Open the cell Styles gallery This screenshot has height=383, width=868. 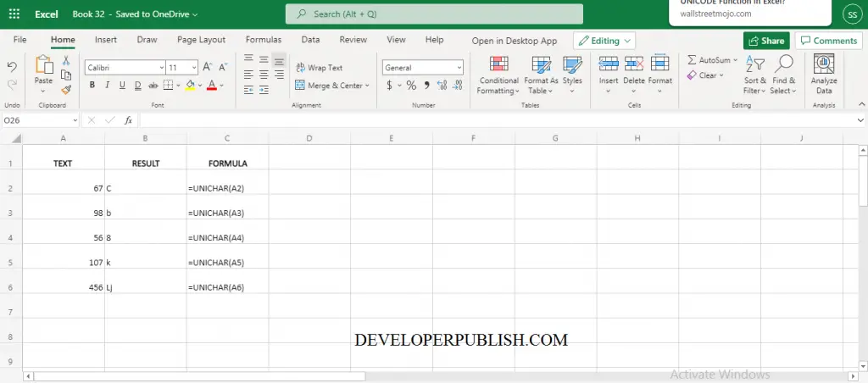point(572,75)
